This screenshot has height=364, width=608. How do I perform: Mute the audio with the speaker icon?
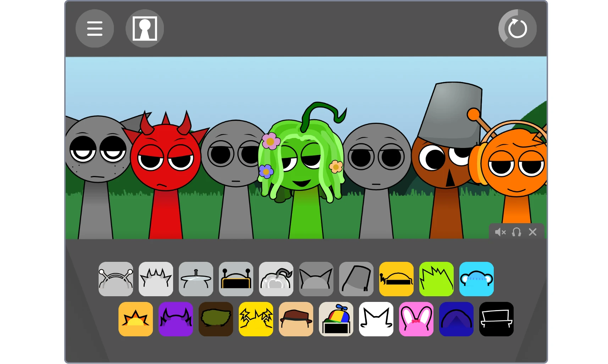tap(500, 232)
